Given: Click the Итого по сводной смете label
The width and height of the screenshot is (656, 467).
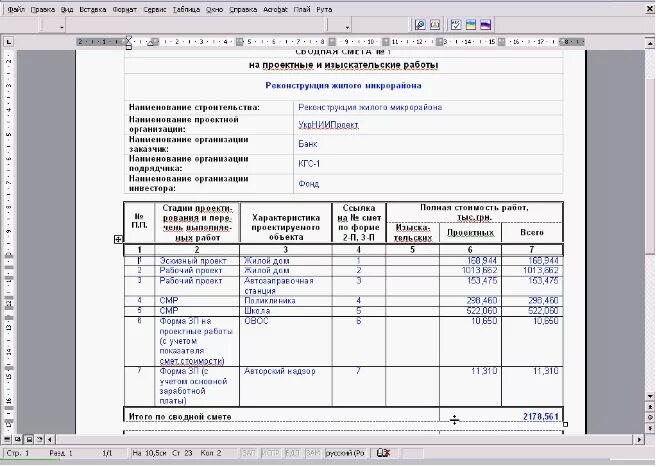Looking at the screenshot, I should [x=180, y=417].
